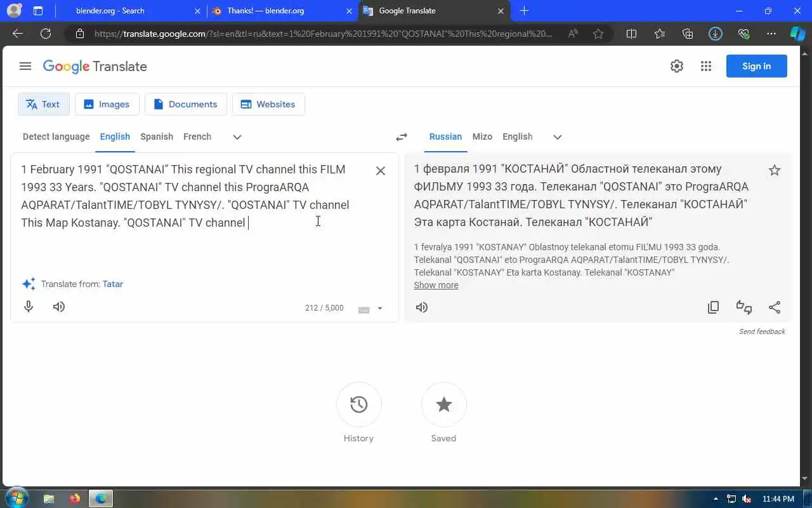
Task: Switch to Documents translation mode
Action: coord(186,104)
